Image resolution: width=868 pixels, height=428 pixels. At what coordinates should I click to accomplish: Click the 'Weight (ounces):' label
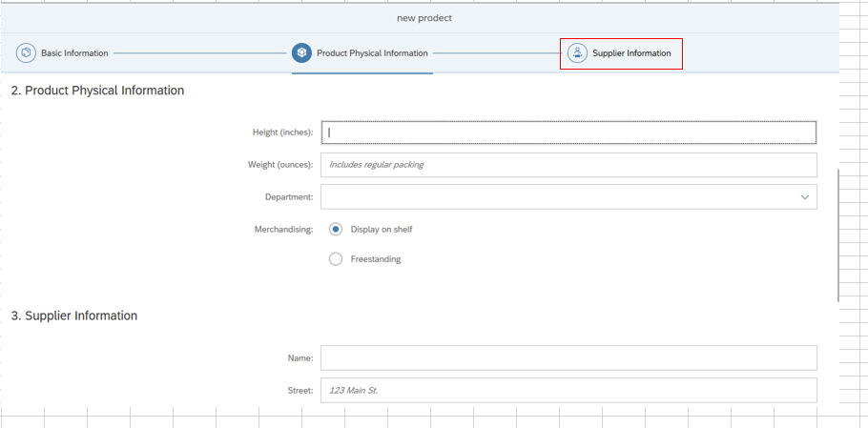click(x=280, y=165)
